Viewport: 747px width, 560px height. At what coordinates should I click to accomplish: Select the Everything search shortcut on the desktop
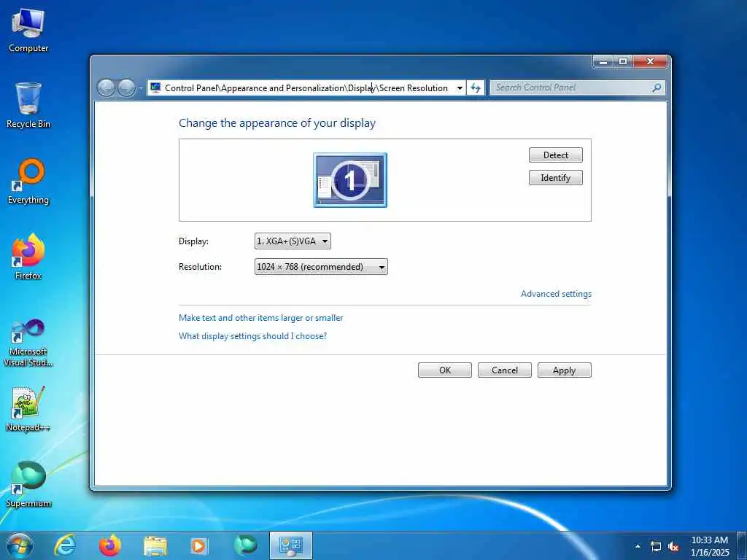[x=28, y=182]
